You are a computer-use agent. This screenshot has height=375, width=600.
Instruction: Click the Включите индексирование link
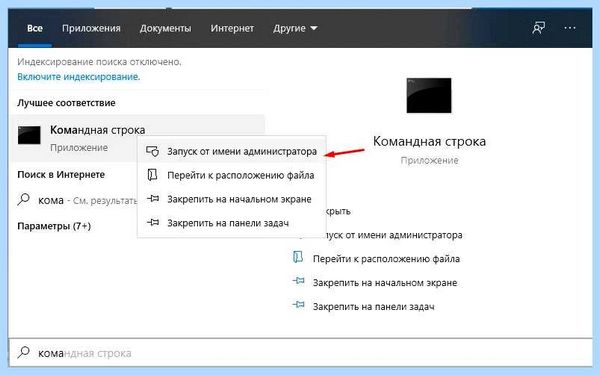click(78, 77)
